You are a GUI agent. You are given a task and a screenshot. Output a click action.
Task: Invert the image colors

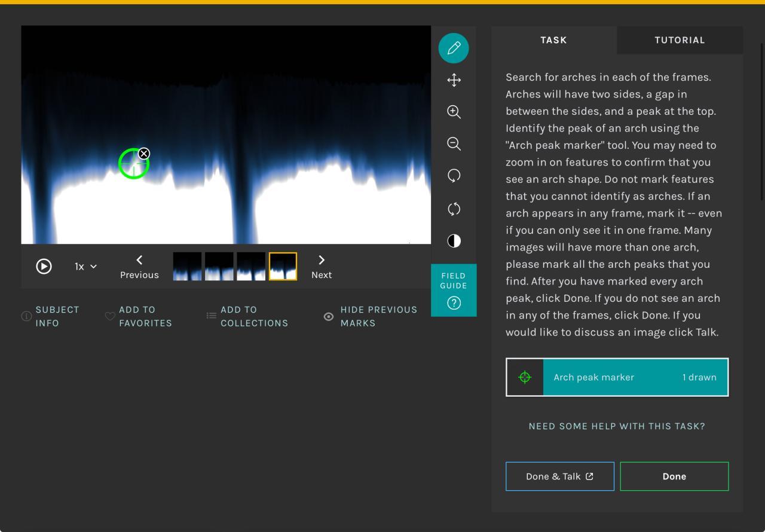coord(454,241)
